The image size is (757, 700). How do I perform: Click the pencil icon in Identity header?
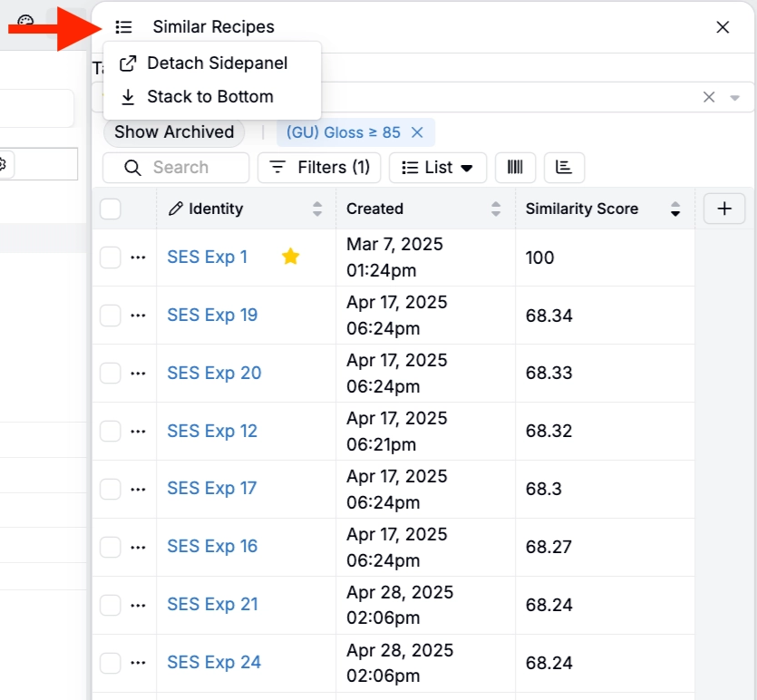tap(176, 209)
